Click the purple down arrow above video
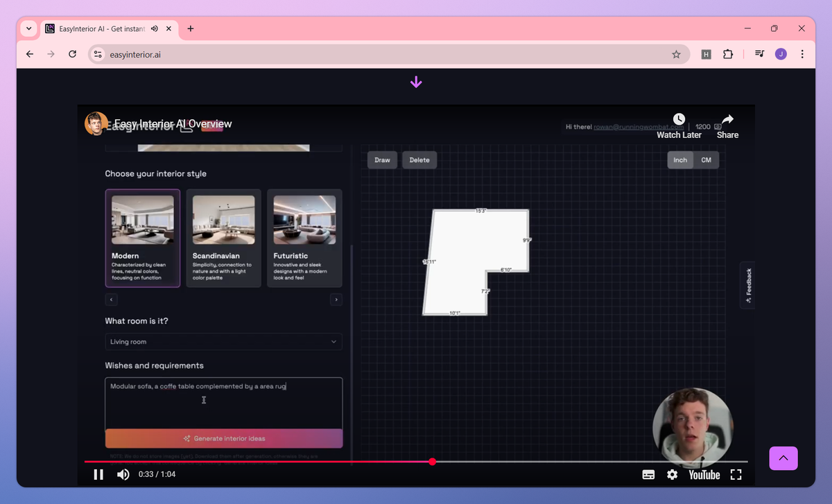Image resolution: width=832 pixels, height=504 pixels. pos(416,82)
